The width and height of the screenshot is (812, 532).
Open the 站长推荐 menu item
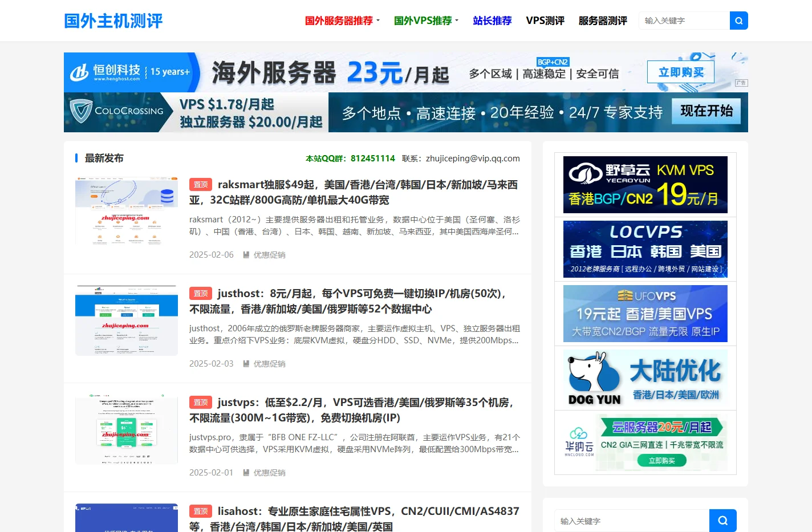(492, 21)
